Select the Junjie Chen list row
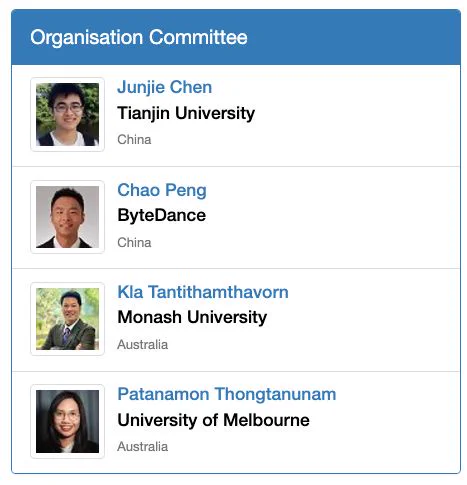 click(x=236, y=115)
